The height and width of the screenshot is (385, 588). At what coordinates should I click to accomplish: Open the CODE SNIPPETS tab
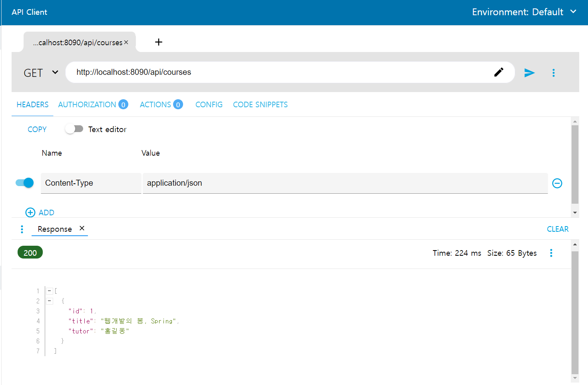coord(260,104)
